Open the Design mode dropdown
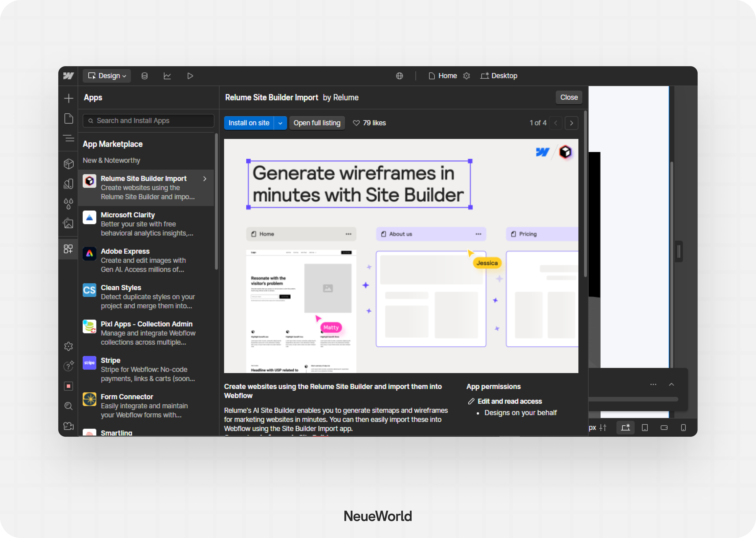The width and height of the screenshot is (756, 538). (107, 76)
